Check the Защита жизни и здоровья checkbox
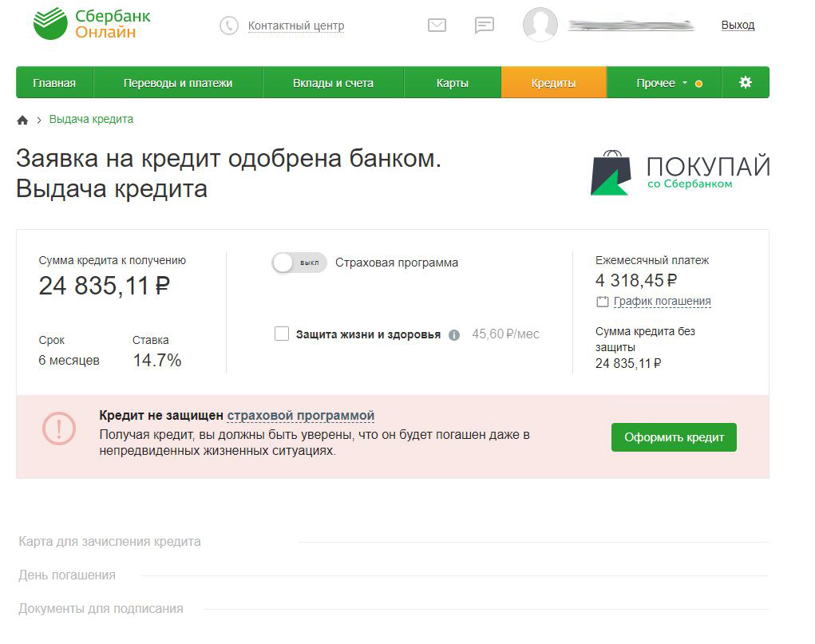 (282, 334)
